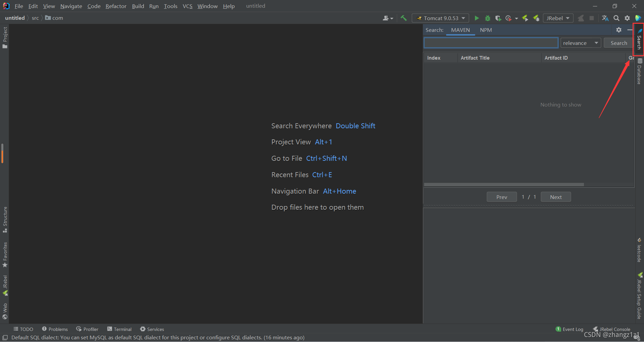Start debugging with the bug icon
Viewport: 644px width, 342px height.
point(488,18)
